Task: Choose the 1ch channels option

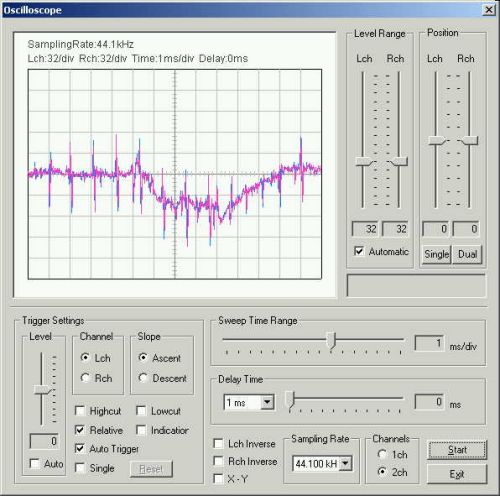Action: 382,454
